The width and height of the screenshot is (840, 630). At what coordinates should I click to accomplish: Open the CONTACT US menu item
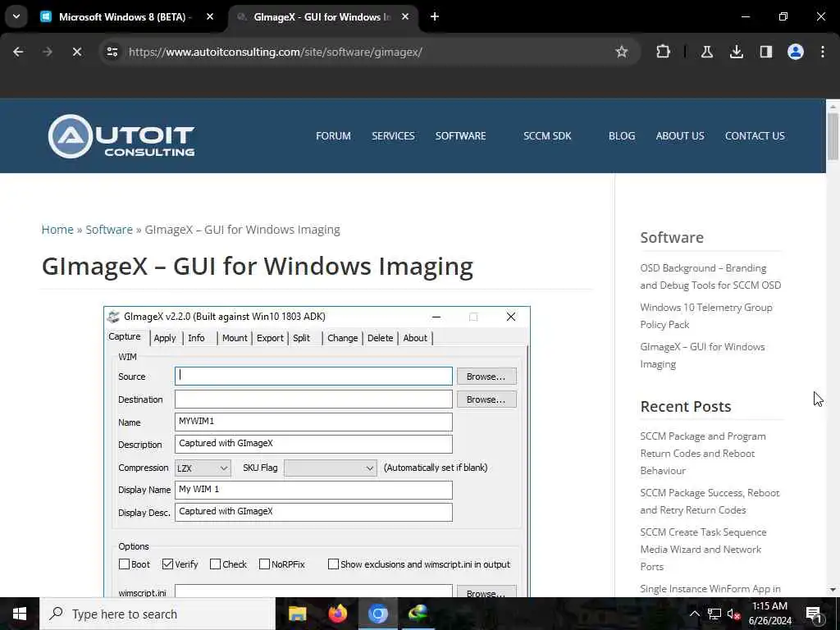click(x=755, y=136)
